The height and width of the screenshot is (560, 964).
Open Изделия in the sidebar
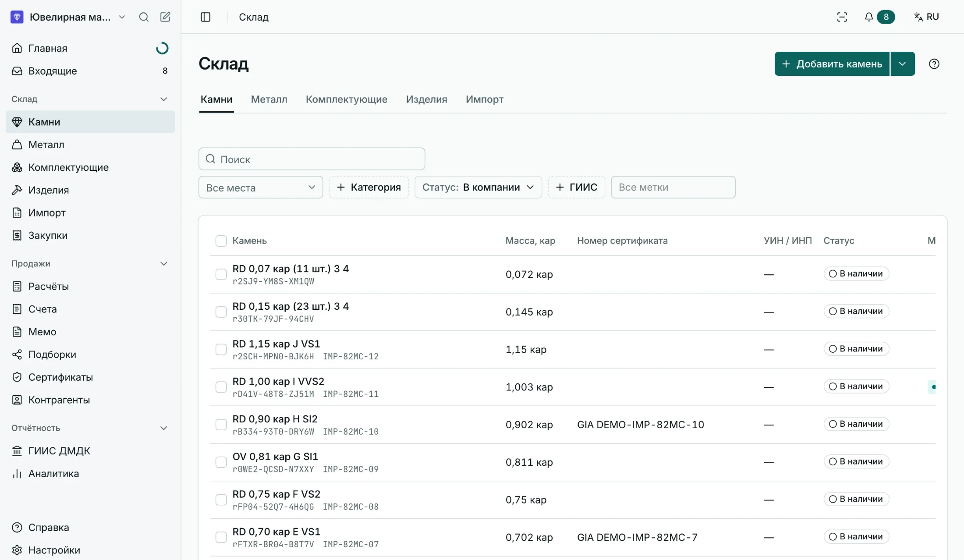90,190
